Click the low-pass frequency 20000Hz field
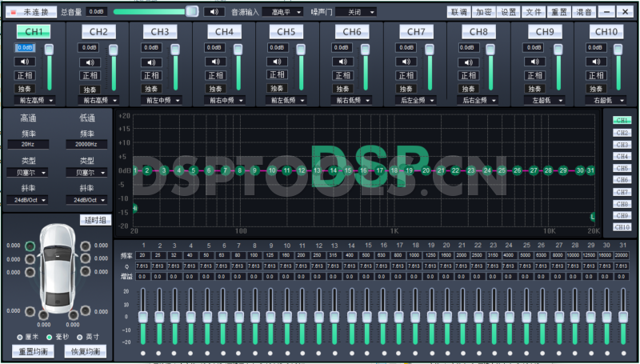This screenshot has width=640, height=364. 86,144
